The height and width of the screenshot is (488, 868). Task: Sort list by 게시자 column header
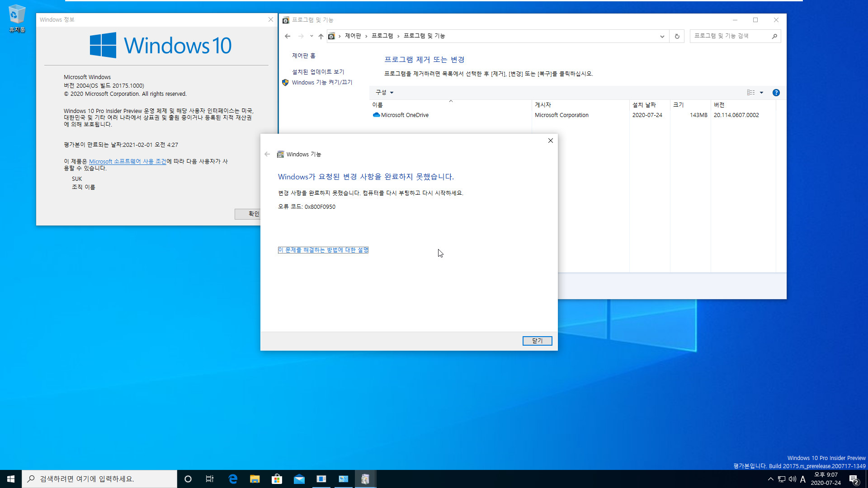(x=580, y=105)
